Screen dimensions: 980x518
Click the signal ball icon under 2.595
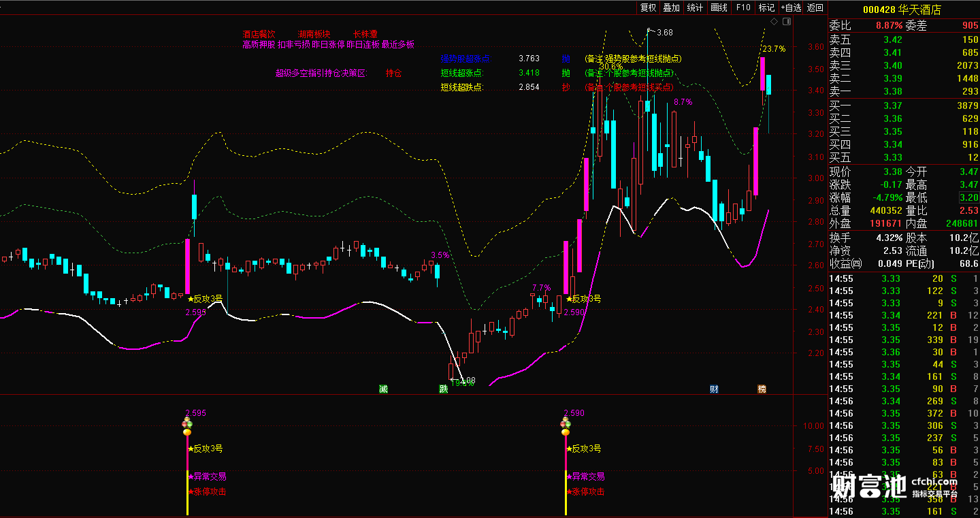coord(186,427)
